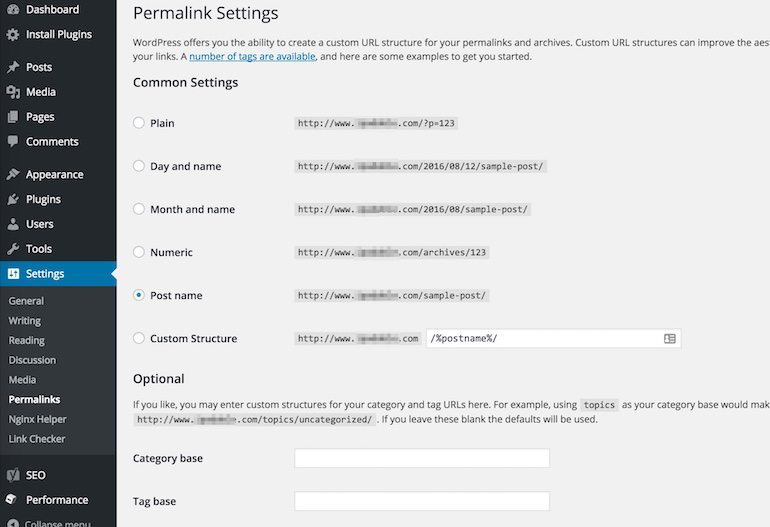The width and height of the screenshot is (770, 527).
Task: Click the Dashboard gauge icon
Action: point(13,9)
